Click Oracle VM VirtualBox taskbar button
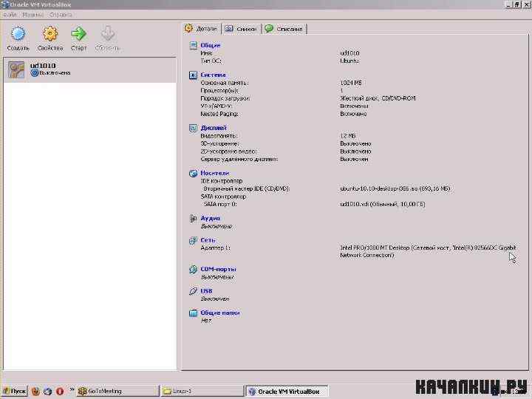 pyautogui.click(x=287, y=391)
